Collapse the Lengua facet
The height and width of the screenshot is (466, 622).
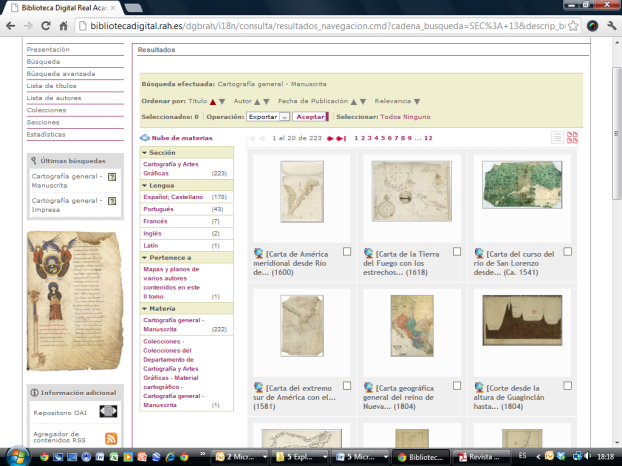(x=144, y=186)
